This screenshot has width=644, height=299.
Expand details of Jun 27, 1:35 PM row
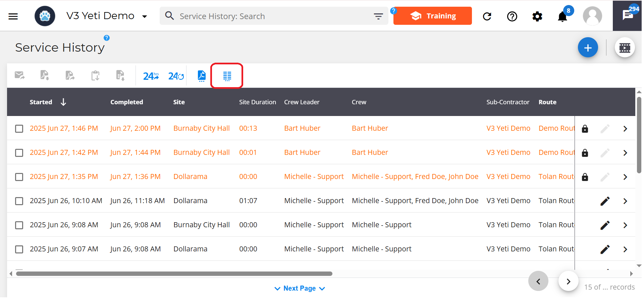point(625,177)
